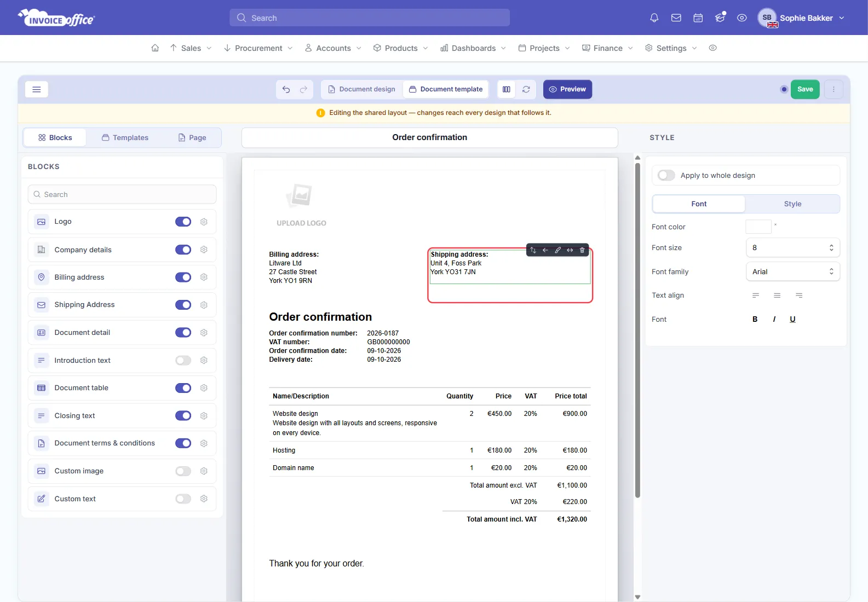Open the three-dot menu beside Save

(833, 89)
